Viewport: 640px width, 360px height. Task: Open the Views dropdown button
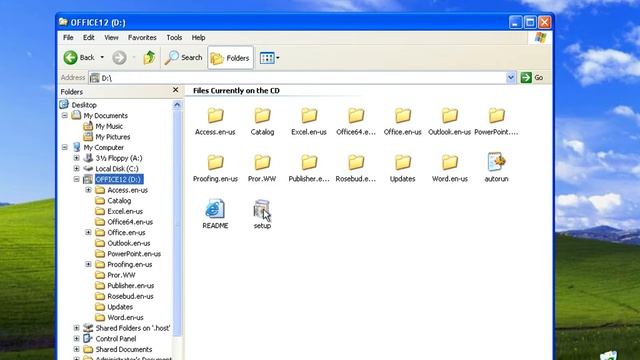(269, 58)
